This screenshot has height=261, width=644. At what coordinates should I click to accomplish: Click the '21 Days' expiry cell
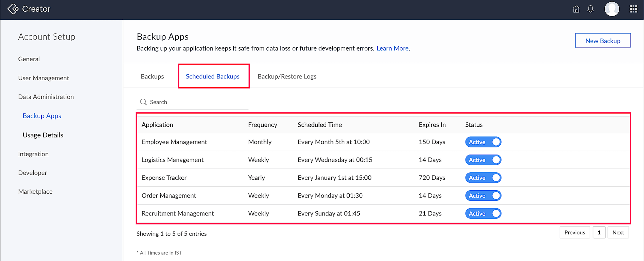click(x=430, y=213)
